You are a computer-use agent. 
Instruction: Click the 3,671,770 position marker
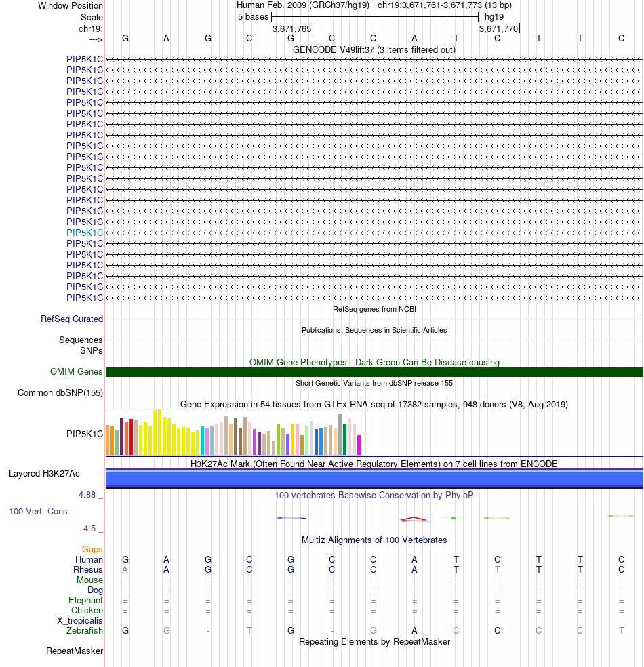pyautogui.click(x=498, y=29)
